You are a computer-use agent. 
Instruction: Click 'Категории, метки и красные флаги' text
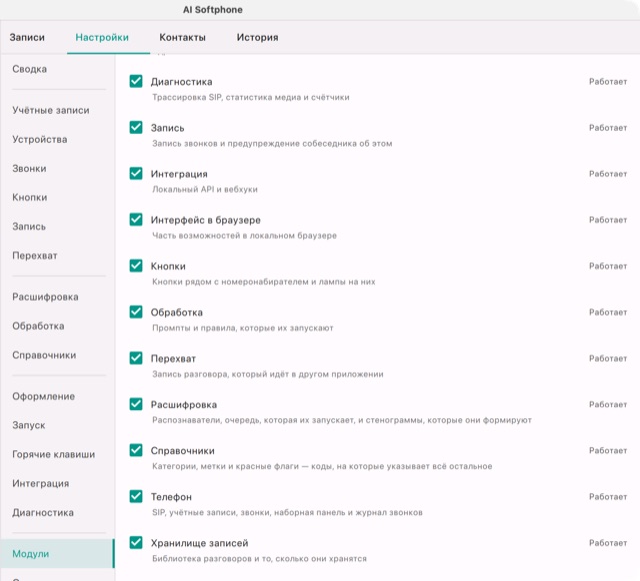coord(322,466)
